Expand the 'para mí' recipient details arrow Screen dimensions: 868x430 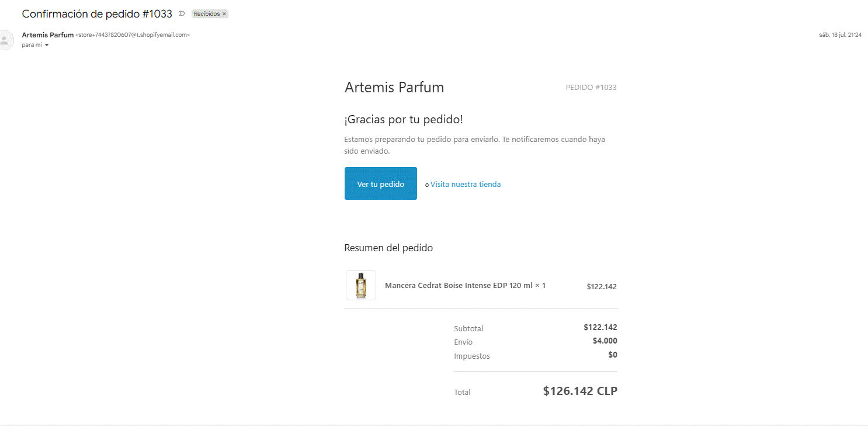[47, 45]
